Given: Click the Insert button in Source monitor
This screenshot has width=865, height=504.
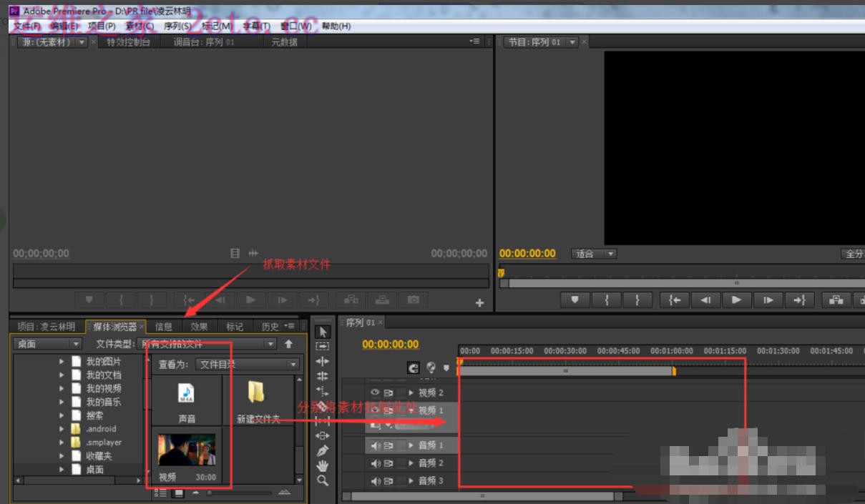Looking at the screenshot, I should click(351, 300).
